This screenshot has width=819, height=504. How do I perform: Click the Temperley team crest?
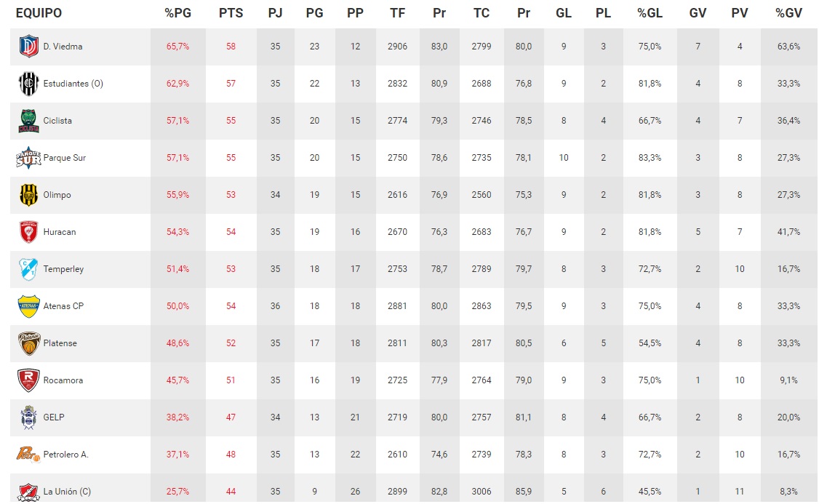pyautogui.click(x=28, y=269)
